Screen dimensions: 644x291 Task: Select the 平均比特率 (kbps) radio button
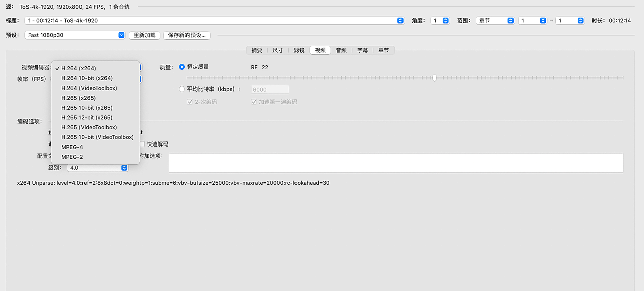click(x=182, y=89)
